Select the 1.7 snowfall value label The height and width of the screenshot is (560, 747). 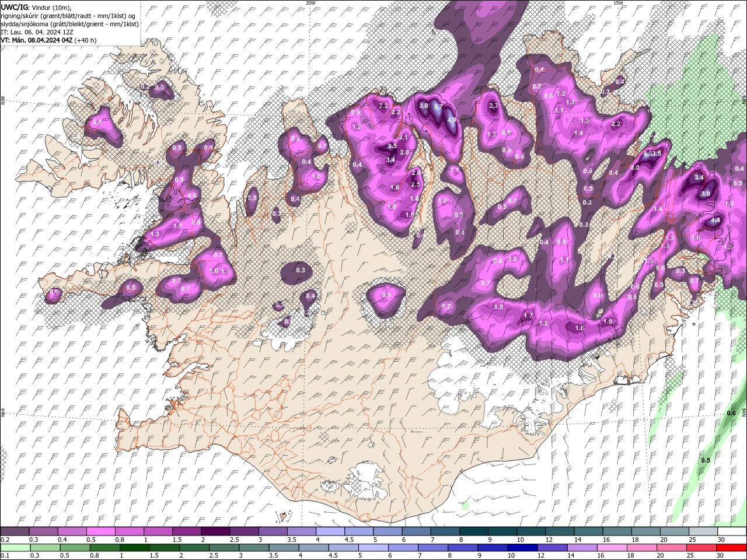(528, 316)
